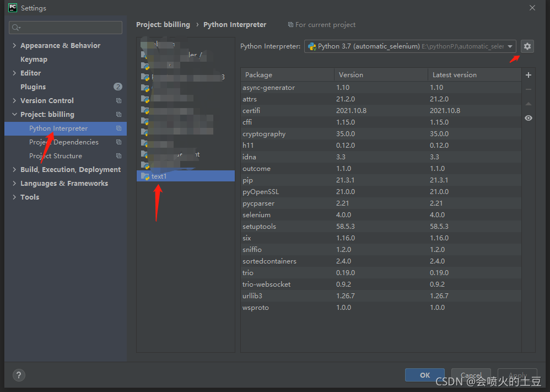Viewport: 550px width, 392px height.
Task: Click the copy icon beside Project Dependencies
Action: tap(119, 142)
